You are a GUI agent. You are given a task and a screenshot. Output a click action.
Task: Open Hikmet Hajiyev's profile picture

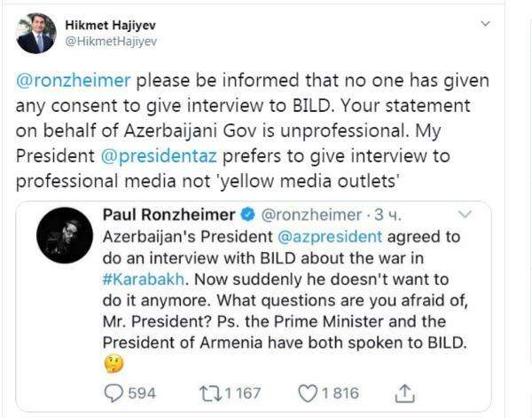pos(36,33)
